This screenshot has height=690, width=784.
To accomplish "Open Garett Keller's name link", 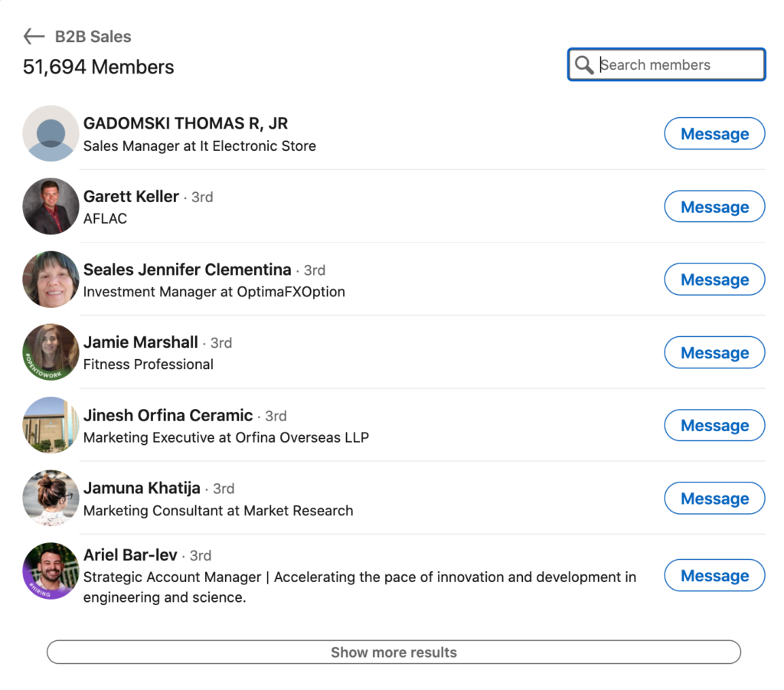I will coord(131,196).
